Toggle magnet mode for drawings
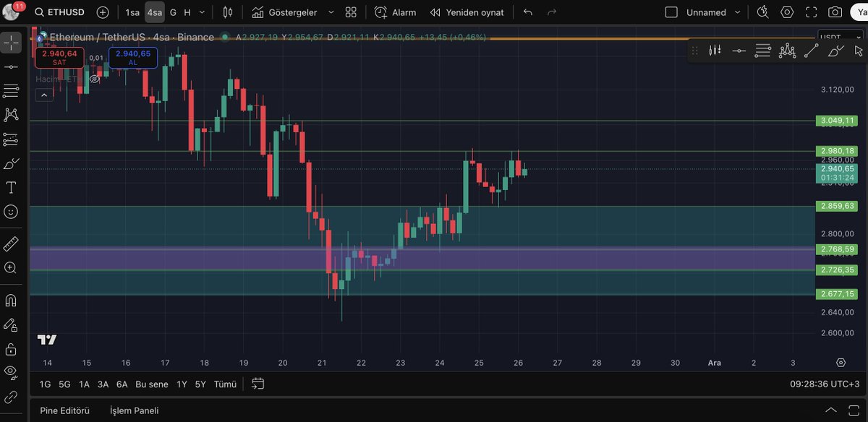 coord(11,300)
